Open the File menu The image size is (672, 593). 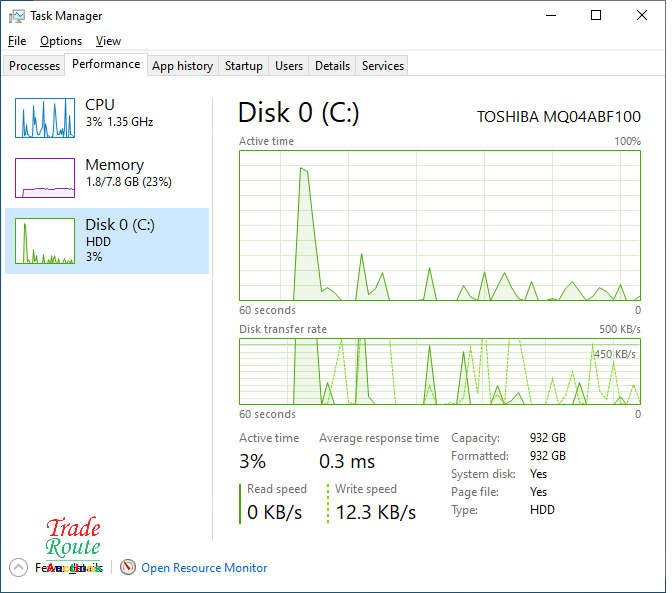pyautogui.click(x=17, y=41)
